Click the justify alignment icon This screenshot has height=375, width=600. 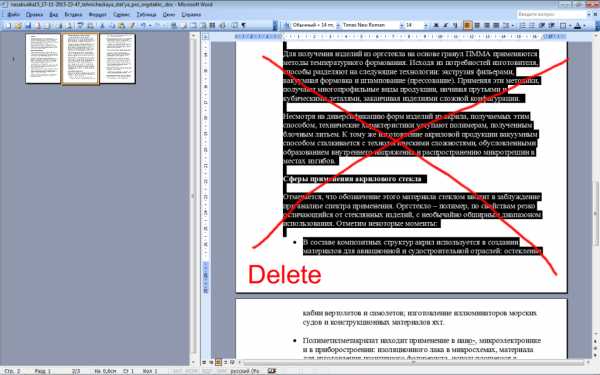point(496,25)
